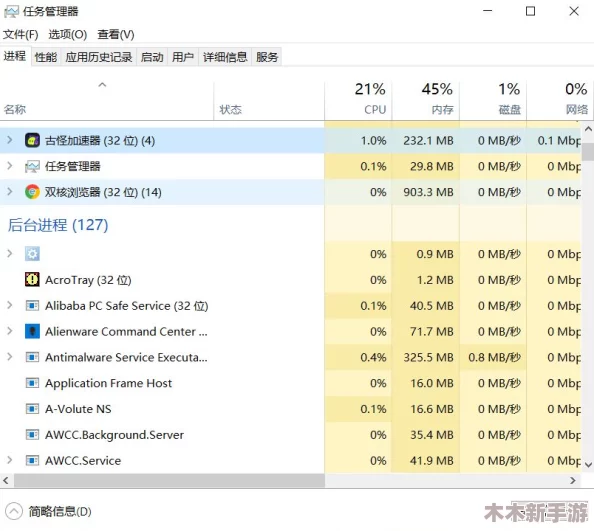Click horizontal scrollbar right arrow
Screen dimensions: 594x531
(x=572, y=481)
